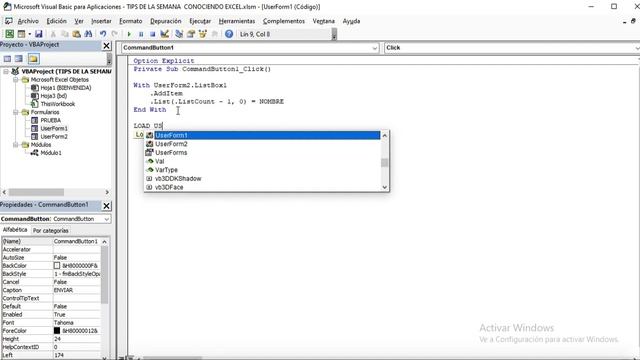Open the CommandButton object selector in Properties
The height and width of the screenshot is (360, 640).
[x=107, y=219]
